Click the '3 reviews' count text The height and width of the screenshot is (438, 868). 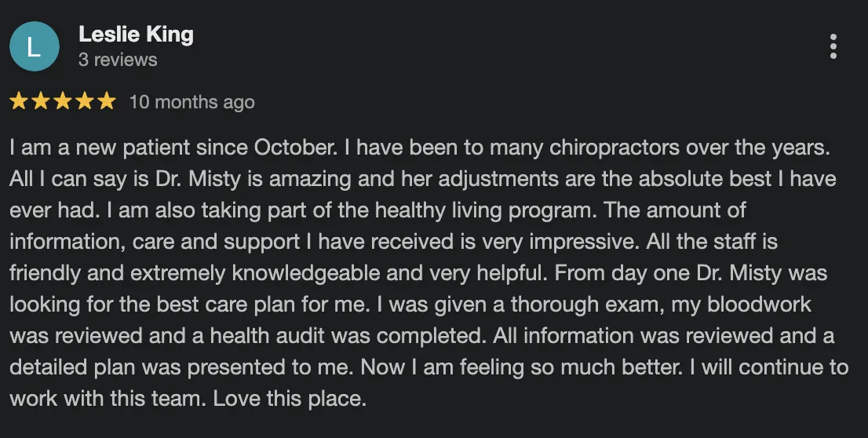click(x=118, y=60)
